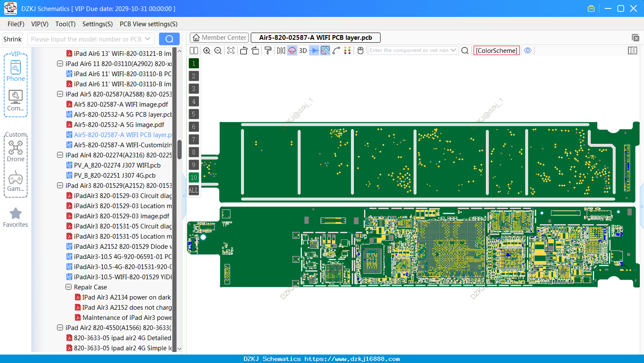Collapse the iPad Air3 820-01529 group

pyautogui.click(x=60, y=185)
